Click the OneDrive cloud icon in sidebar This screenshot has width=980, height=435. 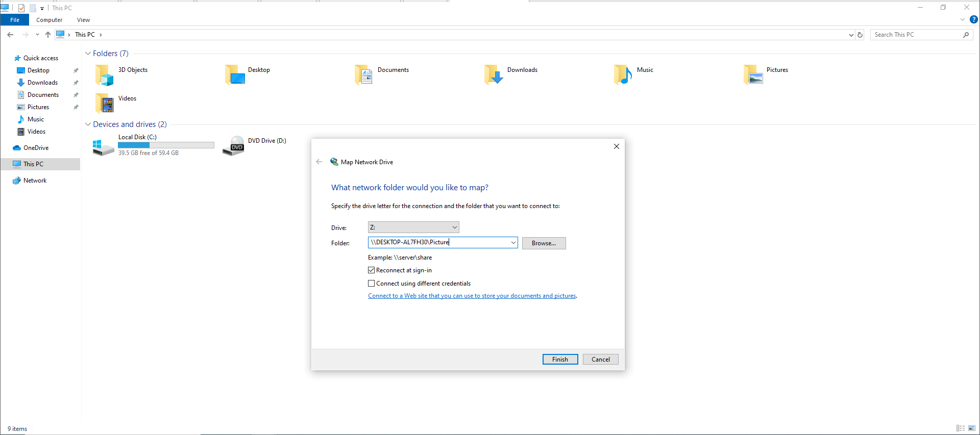(17, 148)
